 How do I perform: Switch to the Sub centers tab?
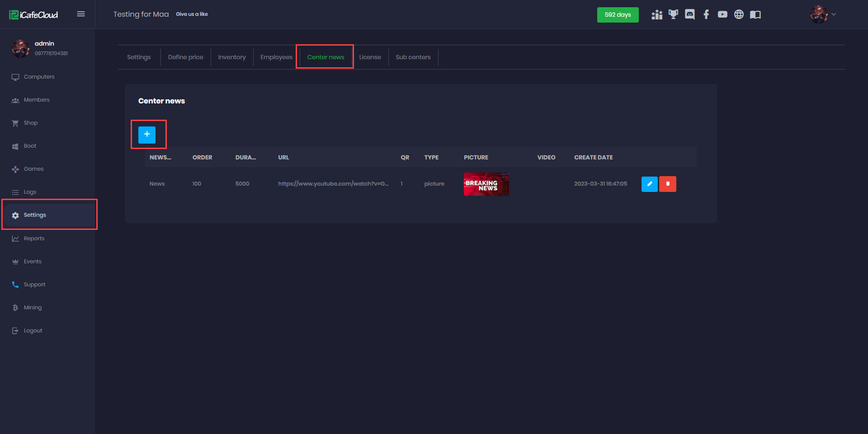413,57
